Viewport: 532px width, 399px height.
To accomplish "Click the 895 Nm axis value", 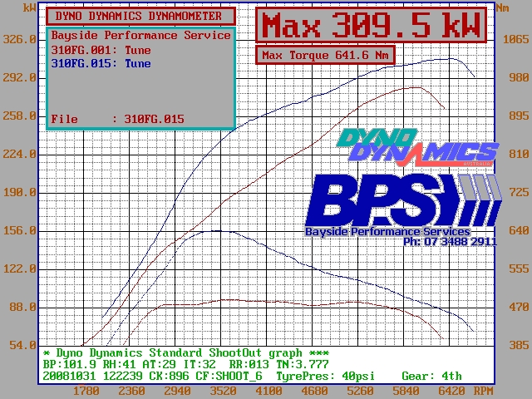I will pyautogui.click(x=519, y=116).
